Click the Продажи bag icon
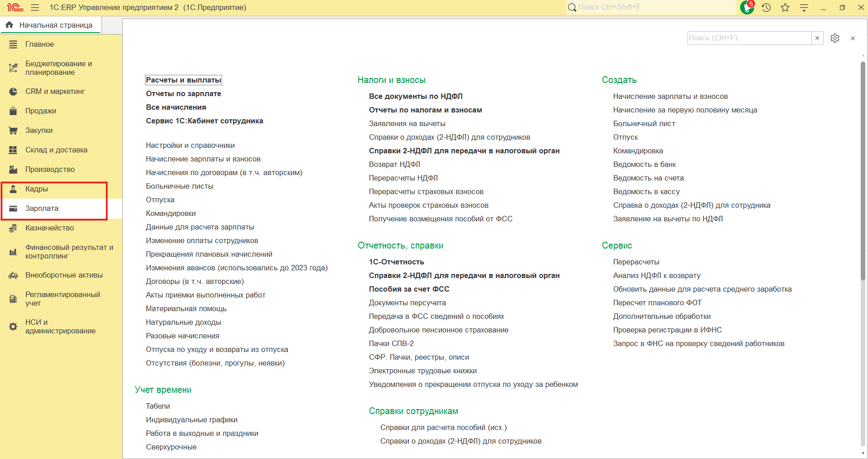Image resolution: width=868 pixels, height=459 pixels. point(13,111)
